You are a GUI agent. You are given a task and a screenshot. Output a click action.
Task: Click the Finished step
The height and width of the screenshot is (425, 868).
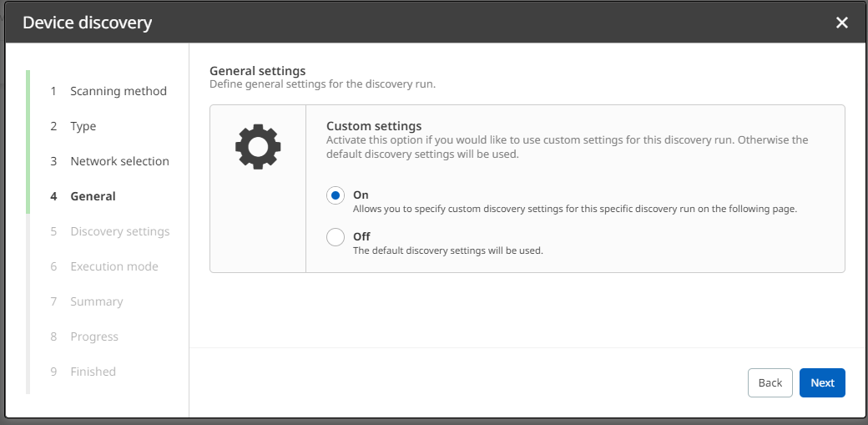(x=93, y=372)
